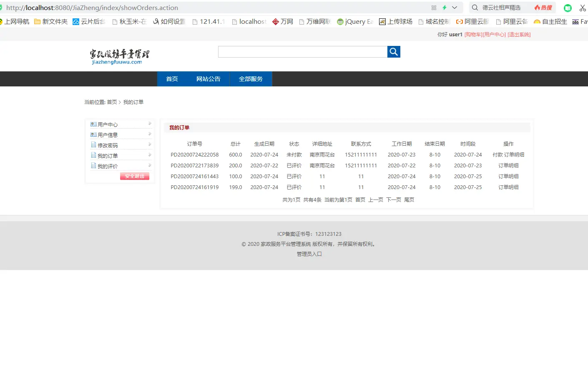The height and width of the screenshot is (384, 588).
Task: Click the red 安全退出 button
Action: pos(135,176)
